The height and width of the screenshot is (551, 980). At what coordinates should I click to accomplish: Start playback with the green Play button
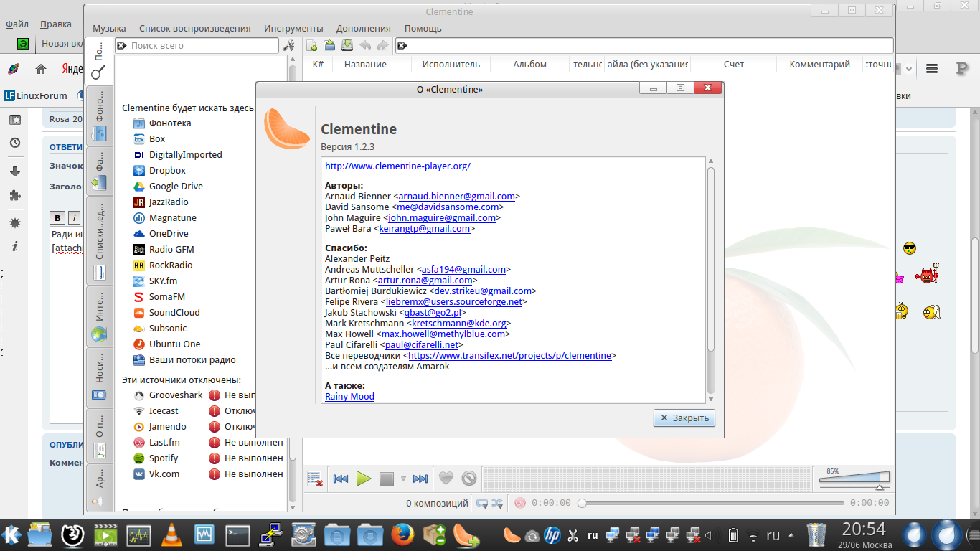tap(364, 479)
